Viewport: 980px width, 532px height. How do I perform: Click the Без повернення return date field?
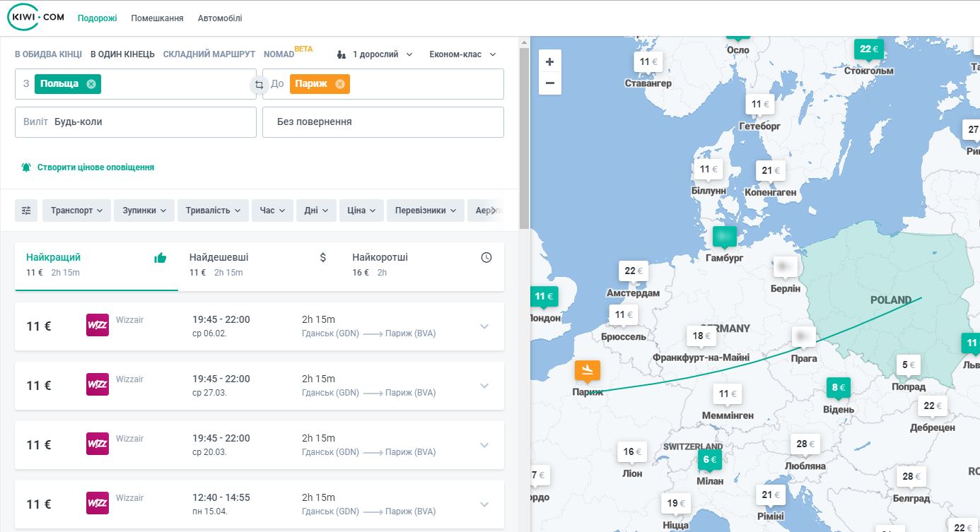(383, 122)
